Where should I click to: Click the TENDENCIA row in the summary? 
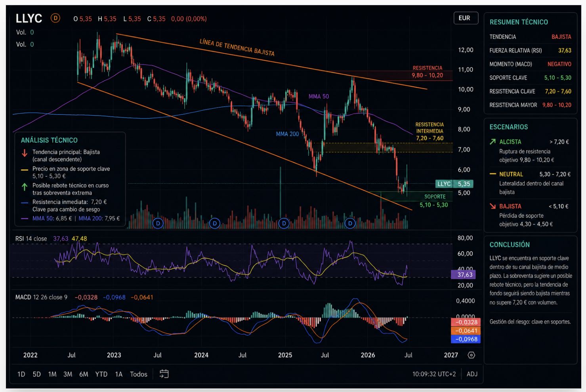coord(530,37)
